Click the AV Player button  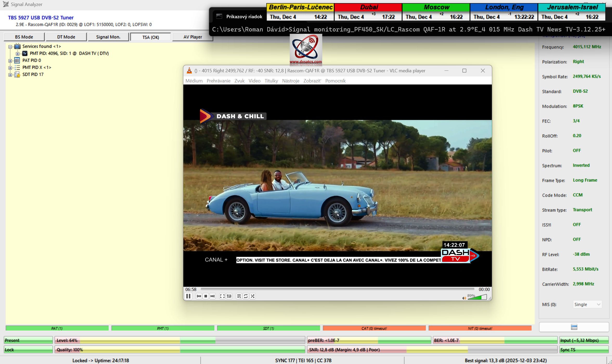pos(192,37)
